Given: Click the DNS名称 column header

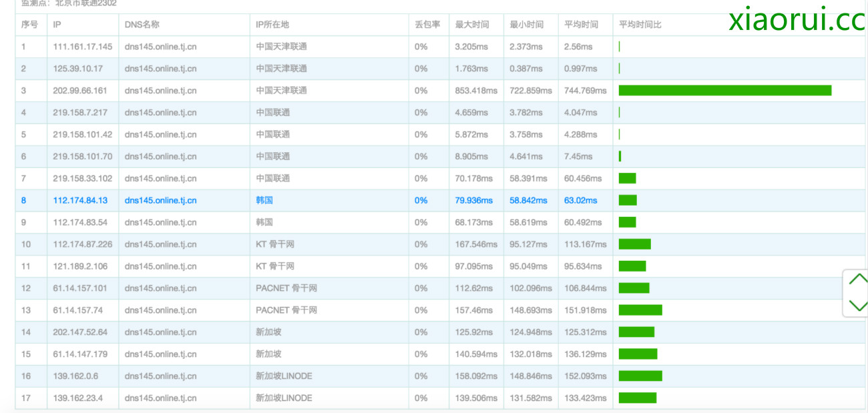Looking at the screenshot, I should coord(142,25).
